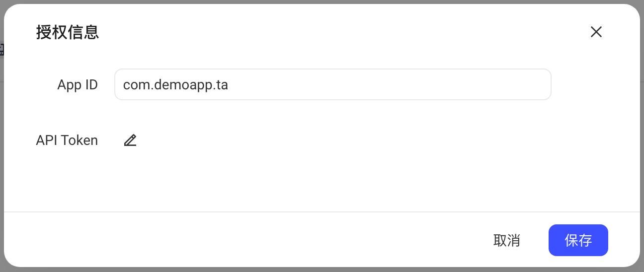
Task: Click the blue 保存 confirm button
Action: [x=578, y=240]
